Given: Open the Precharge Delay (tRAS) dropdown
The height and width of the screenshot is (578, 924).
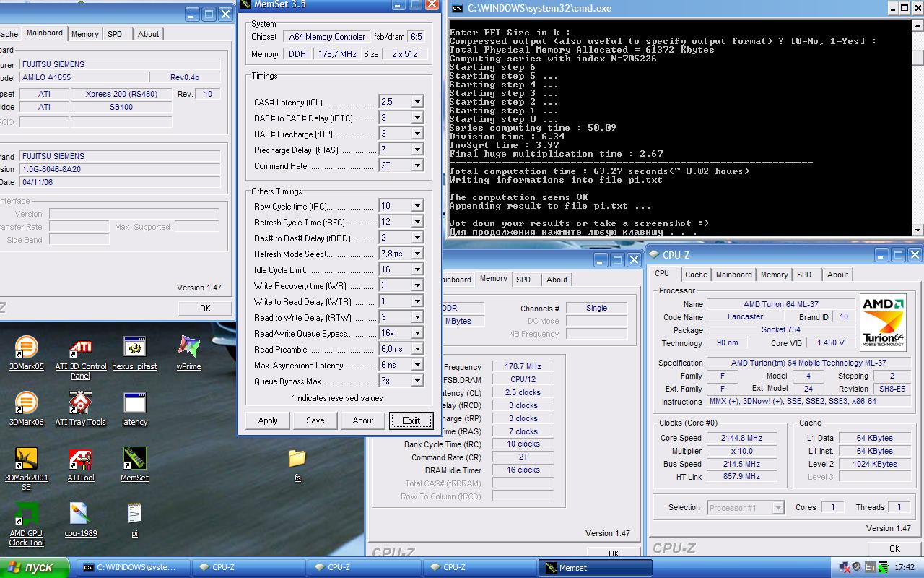Looking at the screenshot, I should [417, 150].
